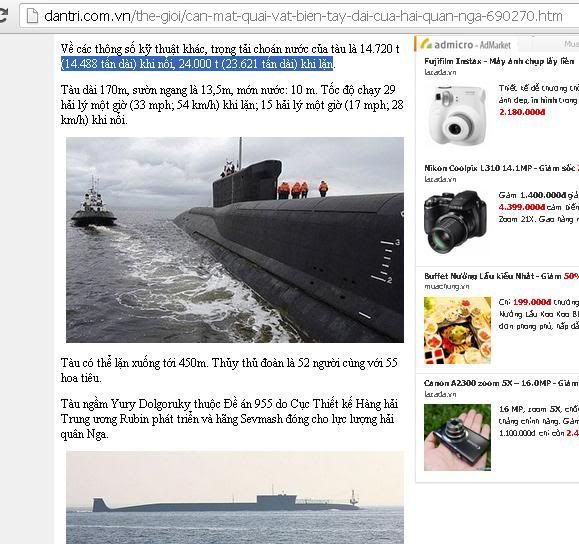Viewport: 579px width, 544px height.
Task: Click the browser reload icon
Action: [3, 15]
